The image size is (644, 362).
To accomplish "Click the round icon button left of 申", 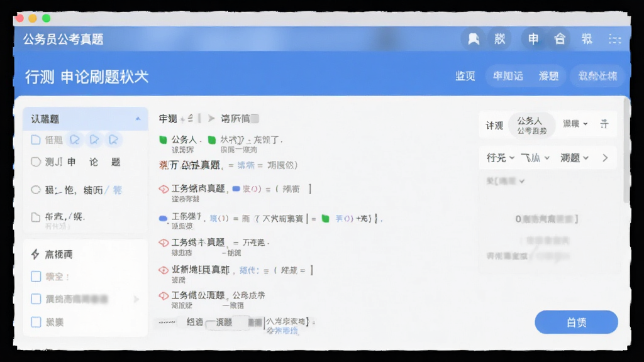I will (499, 39).
